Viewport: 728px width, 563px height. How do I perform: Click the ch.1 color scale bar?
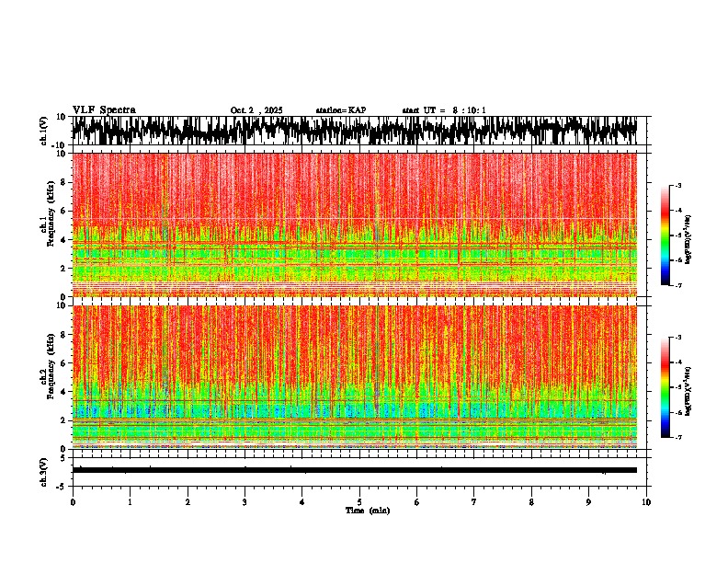665,236
